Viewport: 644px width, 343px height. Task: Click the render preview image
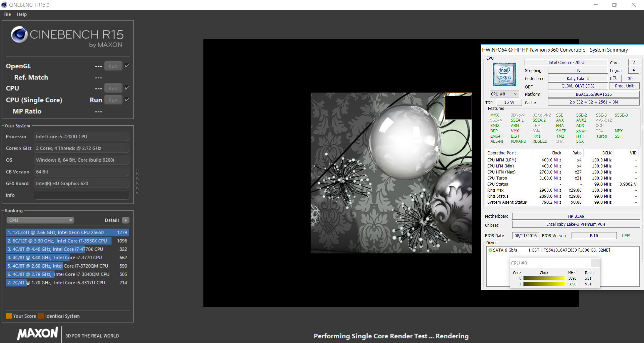tap(391, 173)
